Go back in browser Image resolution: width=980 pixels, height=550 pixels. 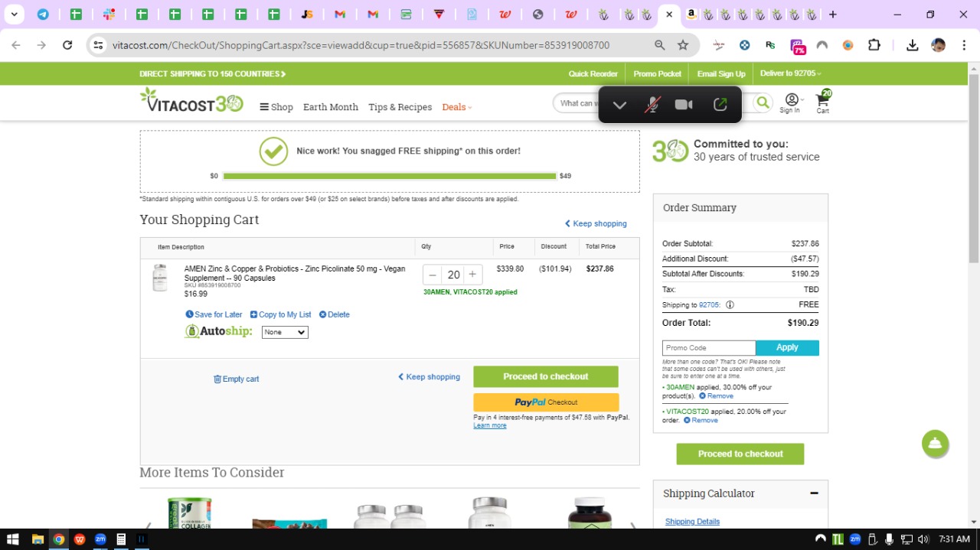[x=15, y=45]
